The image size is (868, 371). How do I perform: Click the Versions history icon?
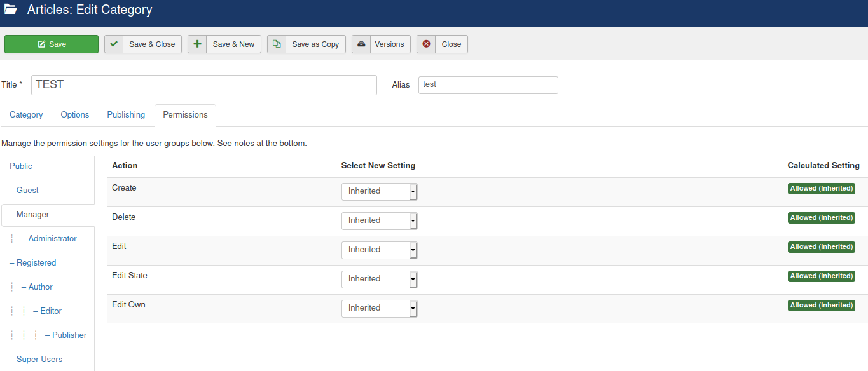point(361,44)
